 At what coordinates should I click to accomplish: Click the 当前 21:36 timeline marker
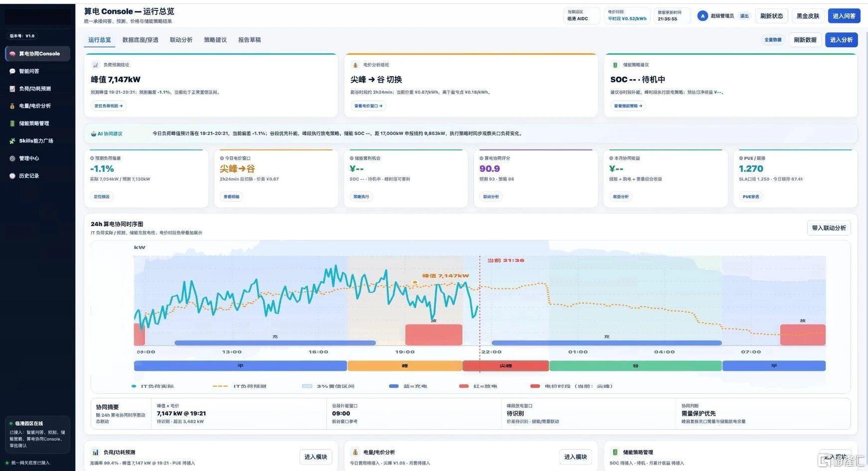coord(505,260)
